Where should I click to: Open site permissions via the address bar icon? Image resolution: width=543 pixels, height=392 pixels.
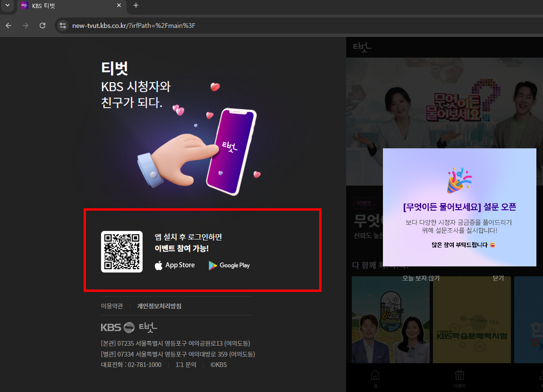click(63, 26)
